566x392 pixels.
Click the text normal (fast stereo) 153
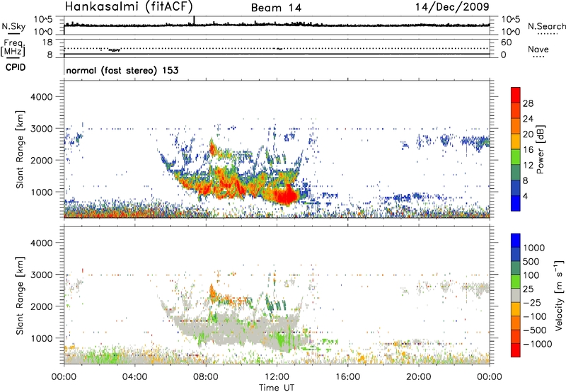[x=122, y=70]
